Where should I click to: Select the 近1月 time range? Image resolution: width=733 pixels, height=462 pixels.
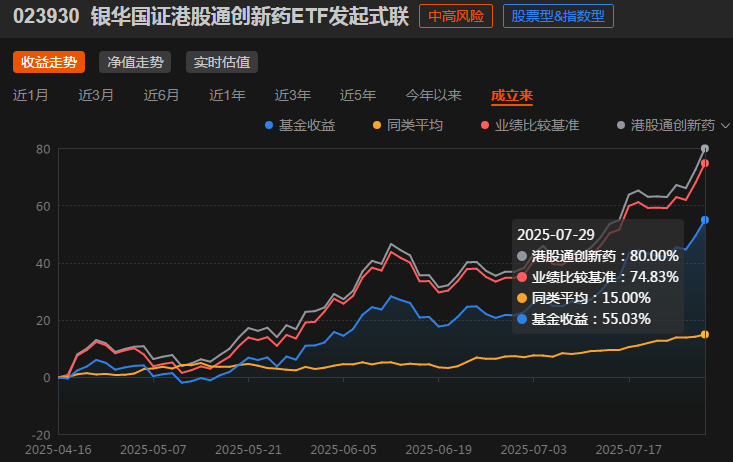[x=30, y=95]
